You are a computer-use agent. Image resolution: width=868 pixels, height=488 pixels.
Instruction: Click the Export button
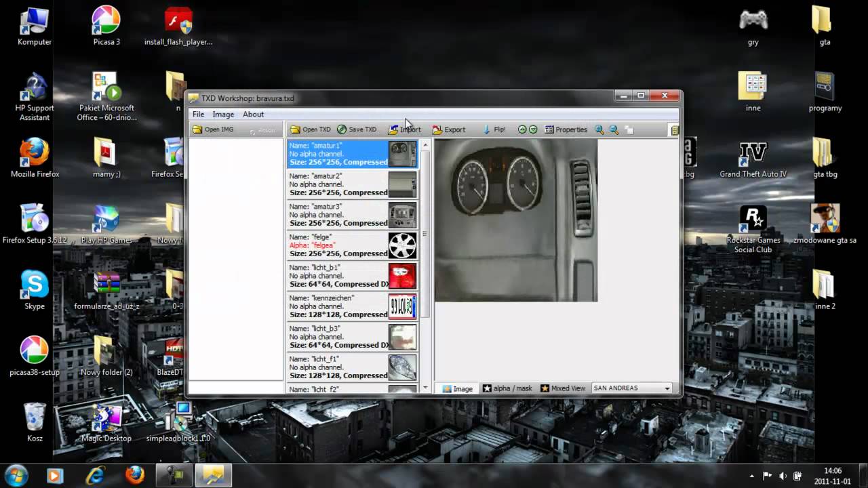pyautogui.click(x=449, y=129)
